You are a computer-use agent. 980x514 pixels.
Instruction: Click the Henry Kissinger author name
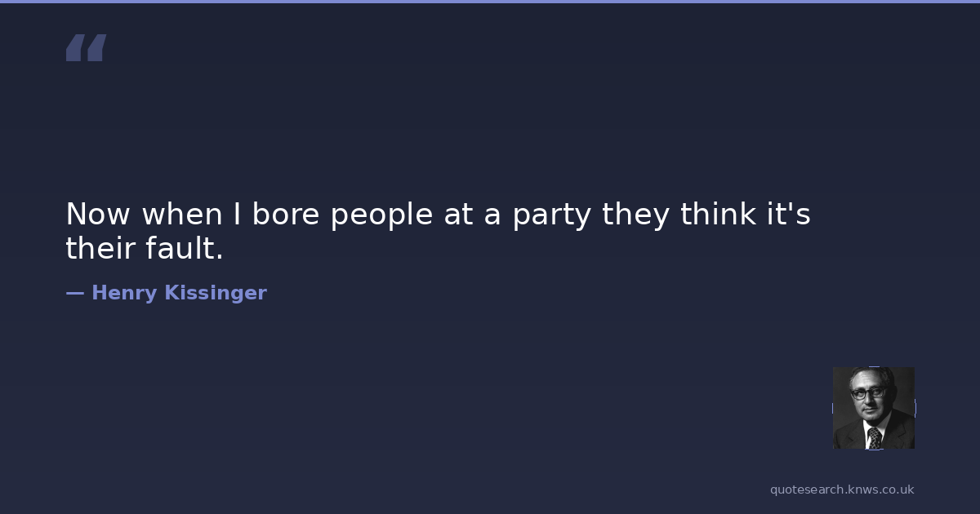click(x=179, y=293)
